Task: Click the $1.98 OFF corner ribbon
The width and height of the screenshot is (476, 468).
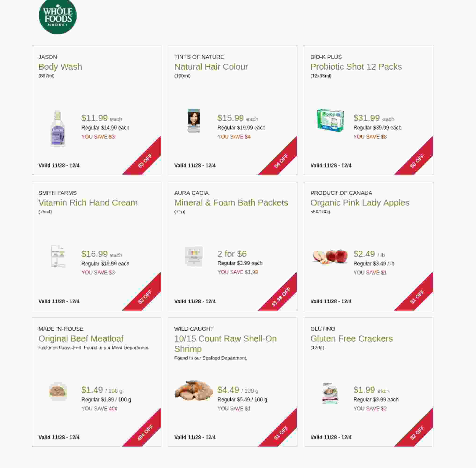Action: [281, 296]
